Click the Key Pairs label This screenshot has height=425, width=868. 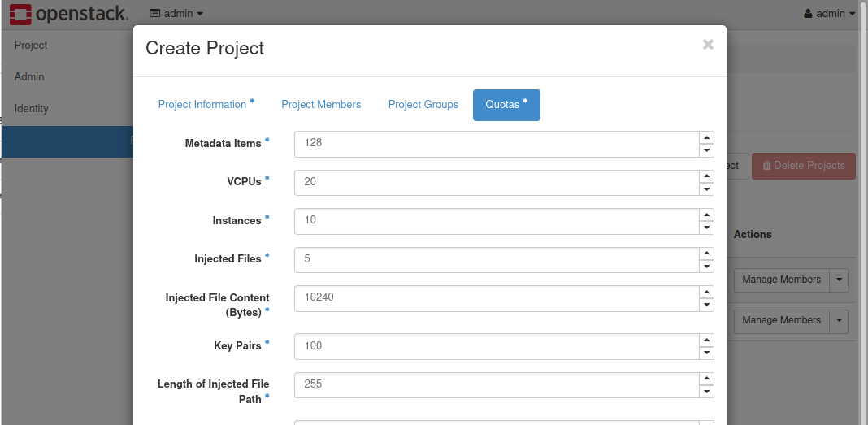[x=237, y=346]
